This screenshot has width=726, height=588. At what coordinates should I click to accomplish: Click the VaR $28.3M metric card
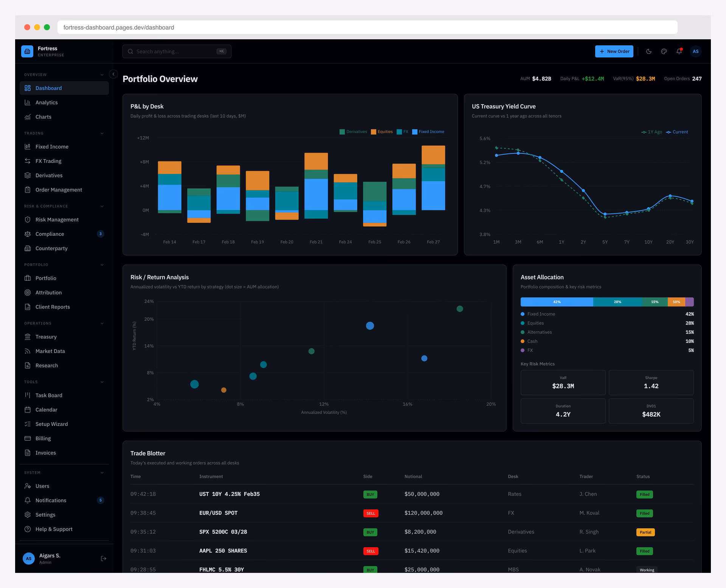(563, 382)
